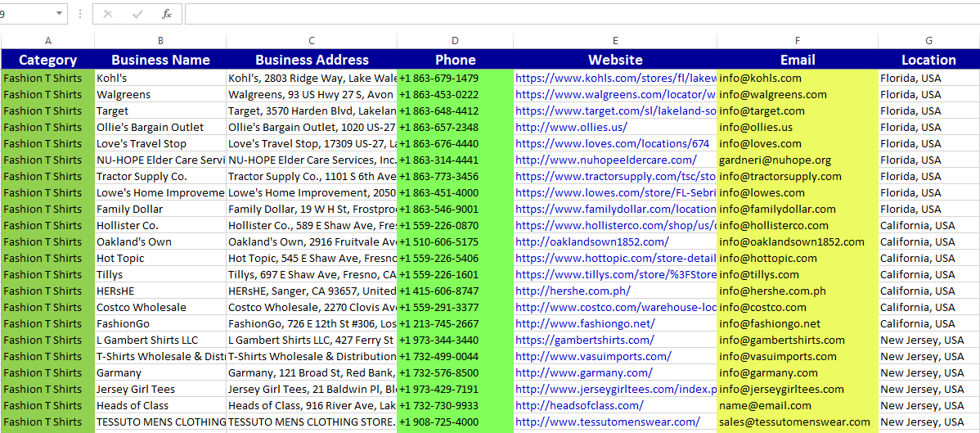Screen dimensions: 980x433
Task: Open the vasuimports.com link
Action: (x=593, y=356)
